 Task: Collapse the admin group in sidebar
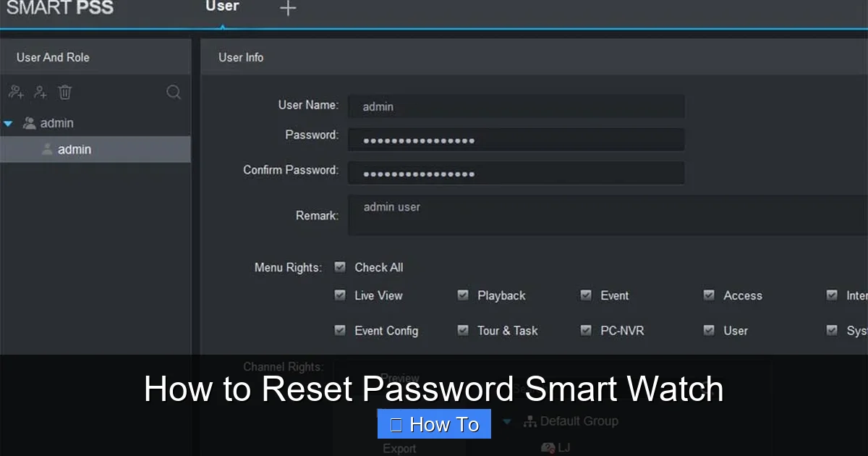click(x=9, y=122)
